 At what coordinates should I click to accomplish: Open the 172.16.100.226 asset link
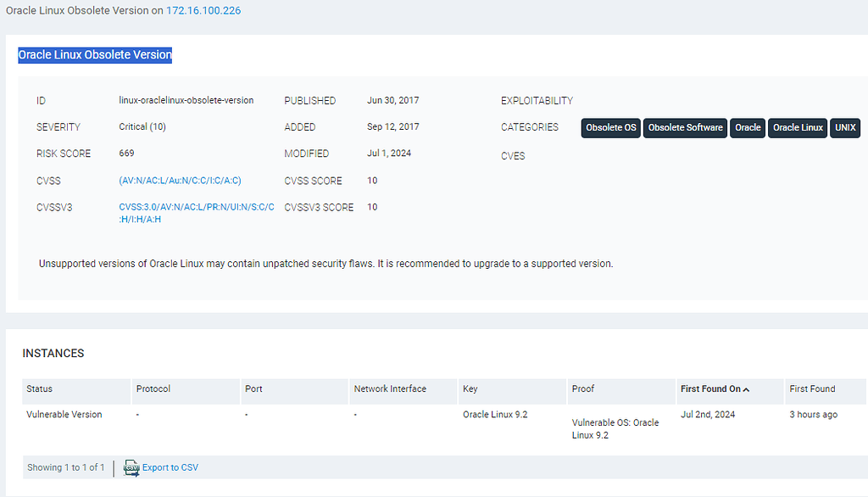(x=203, y=11)
